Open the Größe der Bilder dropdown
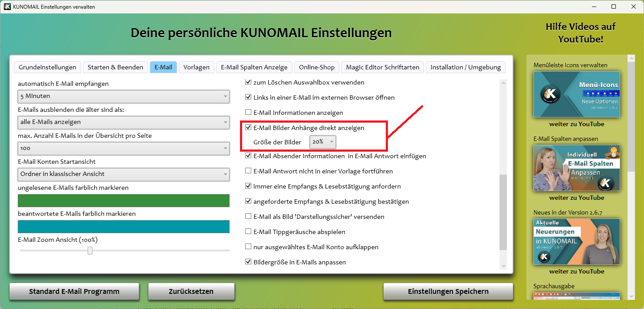 coord(322,142)
